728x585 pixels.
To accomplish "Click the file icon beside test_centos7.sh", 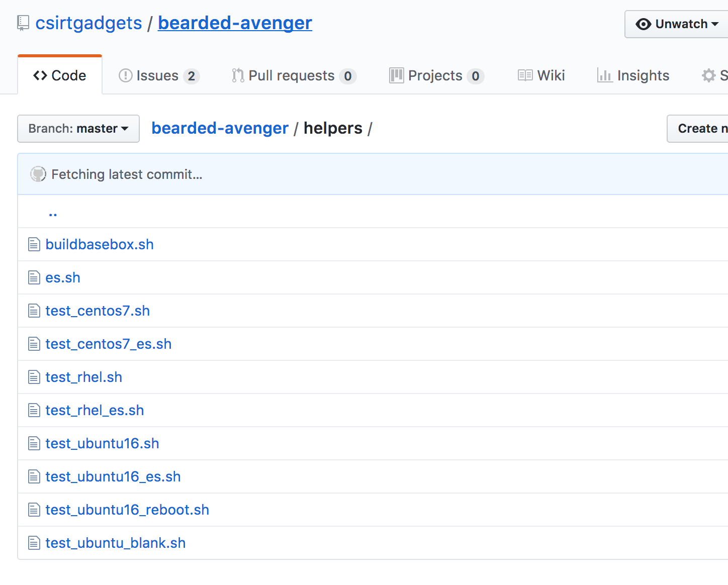I will click(x=34, y=311).
